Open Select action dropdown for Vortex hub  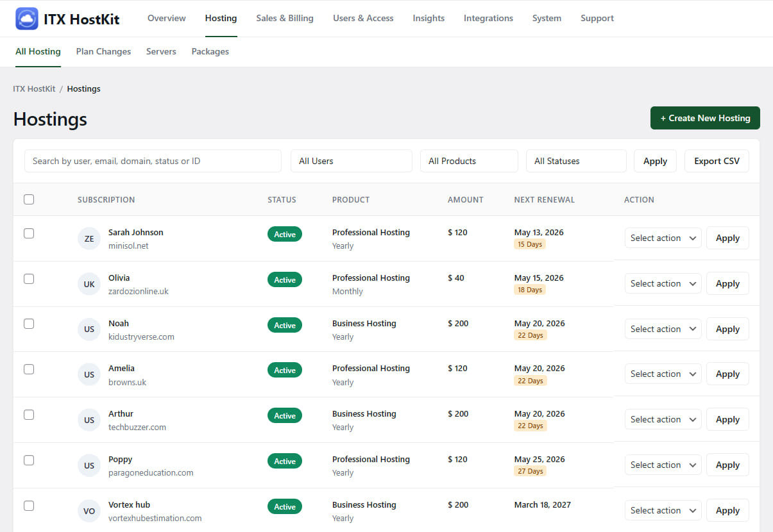[663, 510]
